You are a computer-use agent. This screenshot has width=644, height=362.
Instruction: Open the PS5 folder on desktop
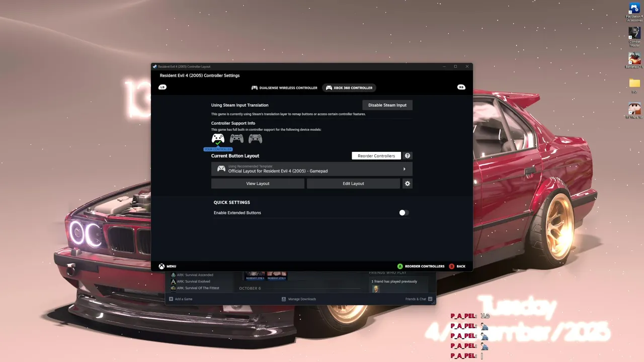[634, 85]
